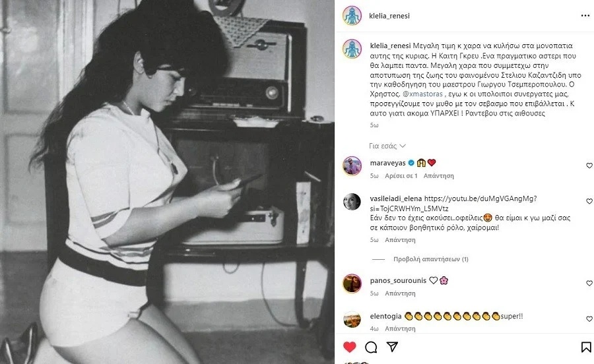Open the three-dots more options menu
Image resolution: width=594 pixels, height=364 pixels.
(x=585, y=16)
